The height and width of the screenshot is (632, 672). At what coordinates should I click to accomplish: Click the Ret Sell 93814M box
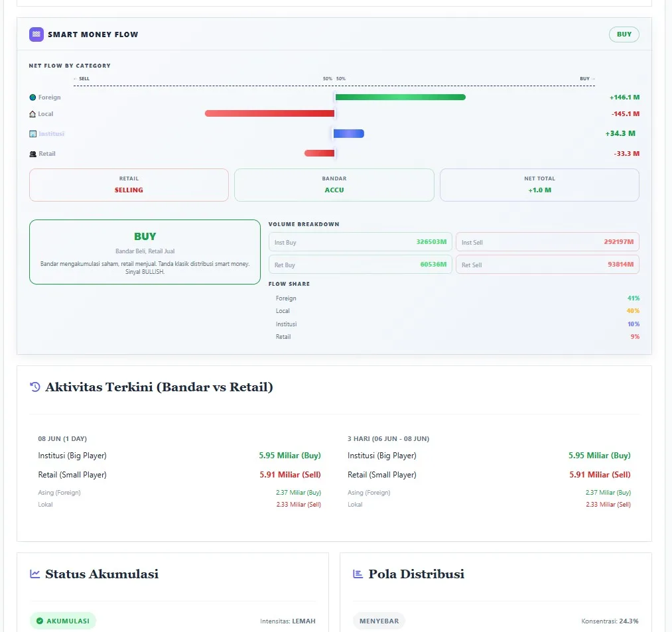[547, 265]
